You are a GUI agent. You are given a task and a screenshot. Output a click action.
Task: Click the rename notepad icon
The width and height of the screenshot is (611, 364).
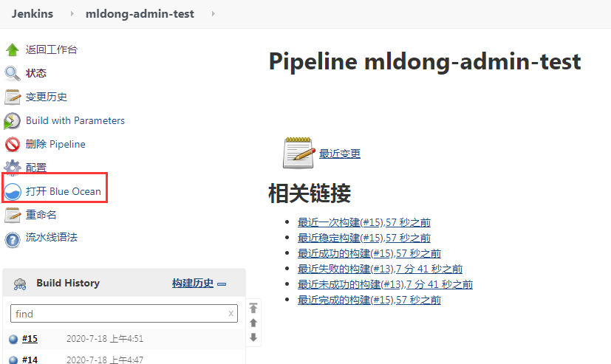pos(13,215)
